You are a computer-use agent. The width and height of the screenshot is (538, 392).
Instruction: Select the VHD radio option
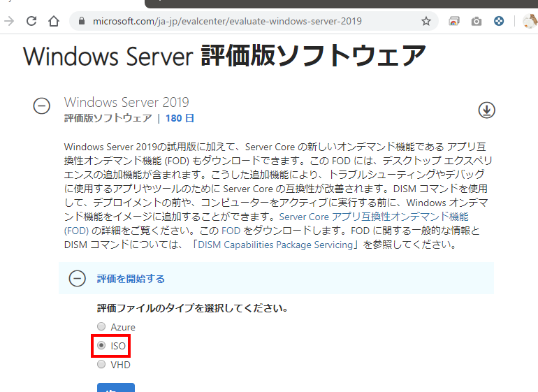pyautogui.click(x=101, y=364)
